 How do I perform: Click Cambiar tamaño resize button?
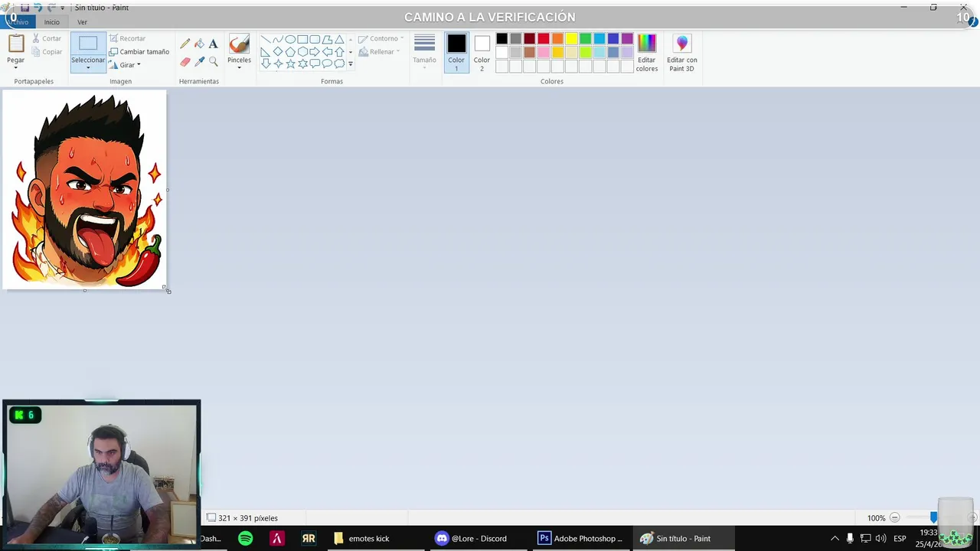pyautogui.click(x=139, y=52)
